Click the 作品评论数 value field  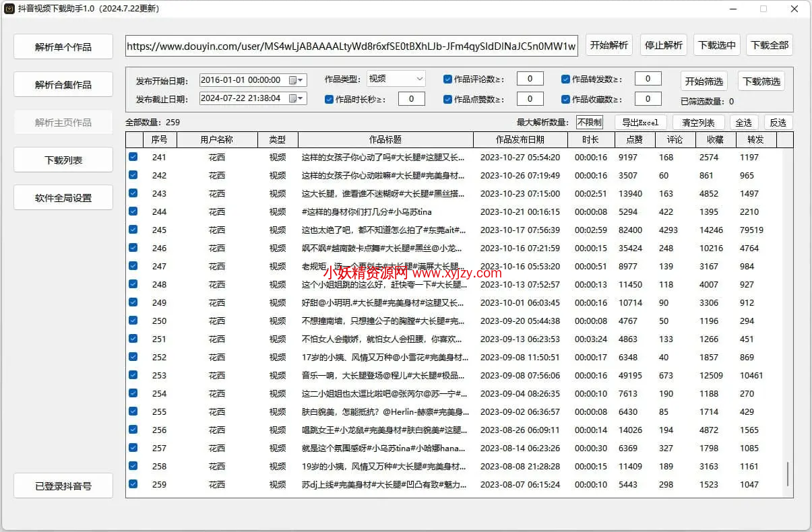530,79
